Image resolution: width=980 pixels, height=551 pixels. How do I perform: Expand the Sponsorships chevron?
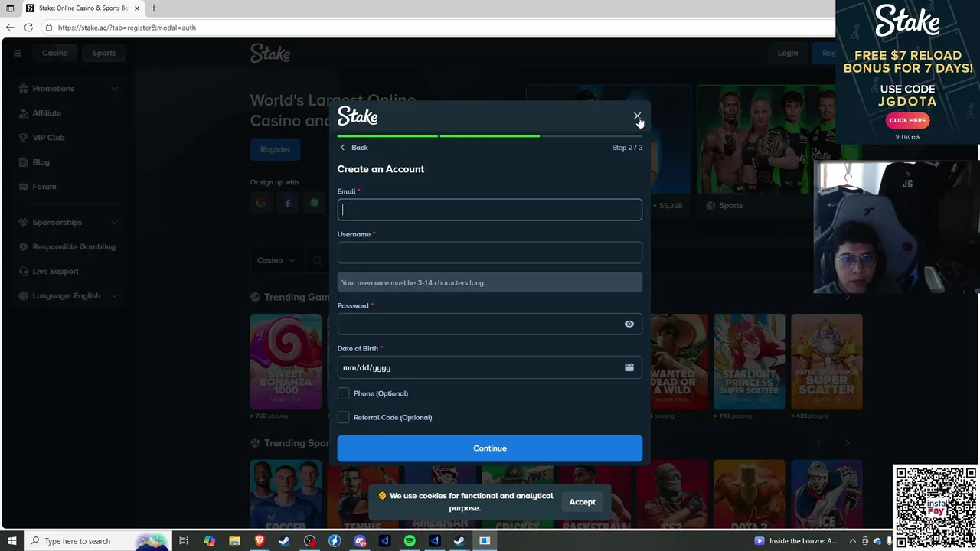coord(114,223)
